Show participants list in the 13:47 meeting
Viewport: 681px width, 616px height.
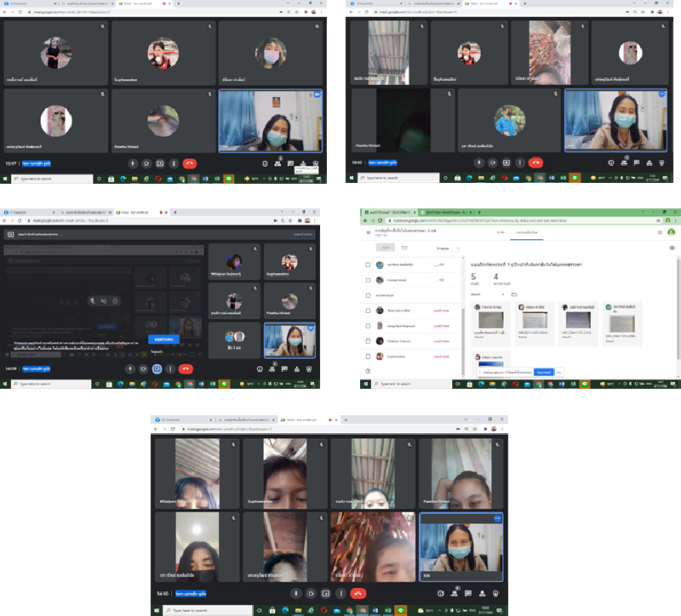pos(278,163)
